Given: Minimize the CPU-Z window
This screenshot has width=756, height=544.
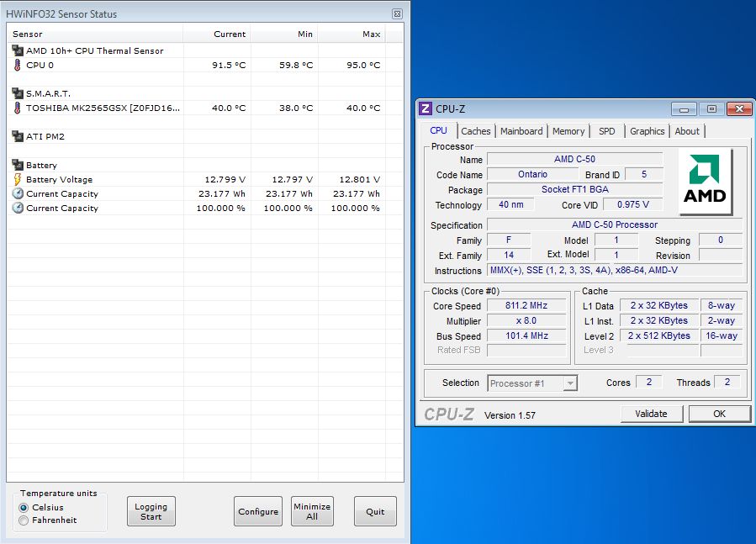Looking at the screenshot, I should [685, 109].
